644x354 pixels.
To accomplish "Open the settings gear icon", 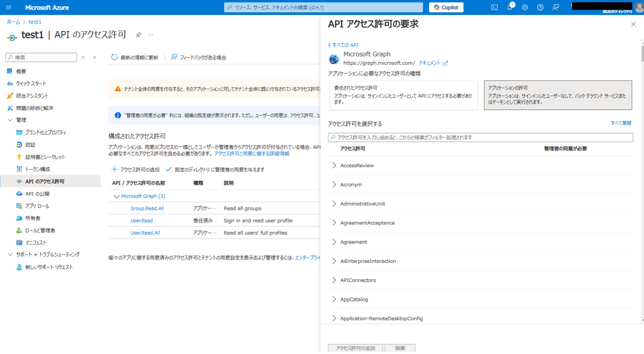I will (525, 7).
